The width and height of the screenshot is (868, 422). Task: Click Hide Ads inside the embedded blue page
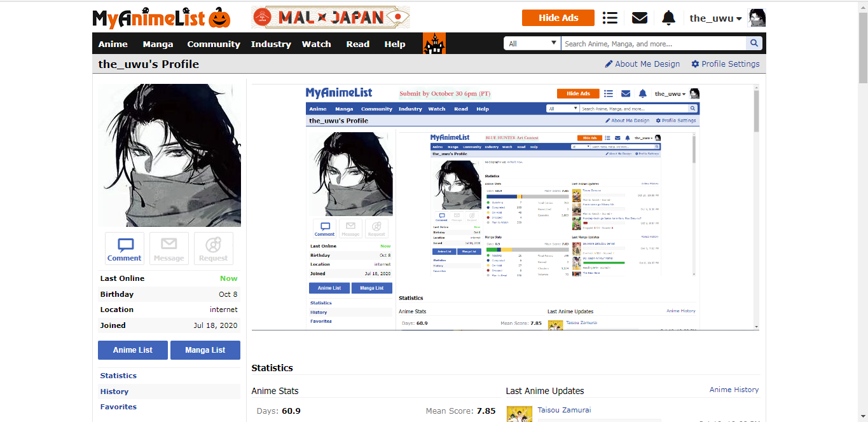click(578, 93)
